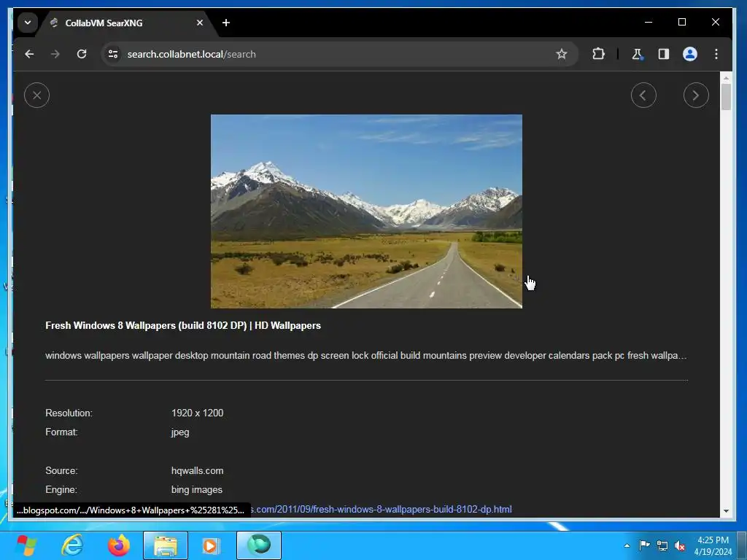Image resolution: width=747 pixels, height=560 pixels.
Task: Reload the current page
Action: 82,54
